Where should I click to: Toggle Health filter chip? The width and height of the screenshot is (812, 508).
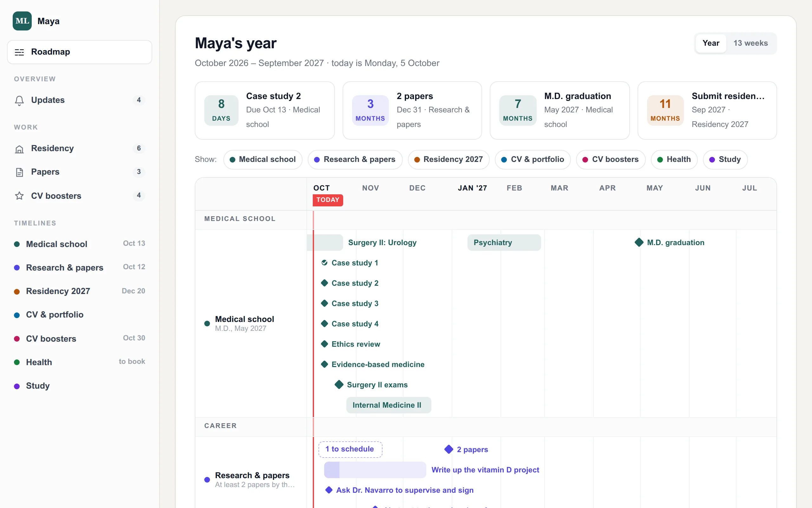674,160
